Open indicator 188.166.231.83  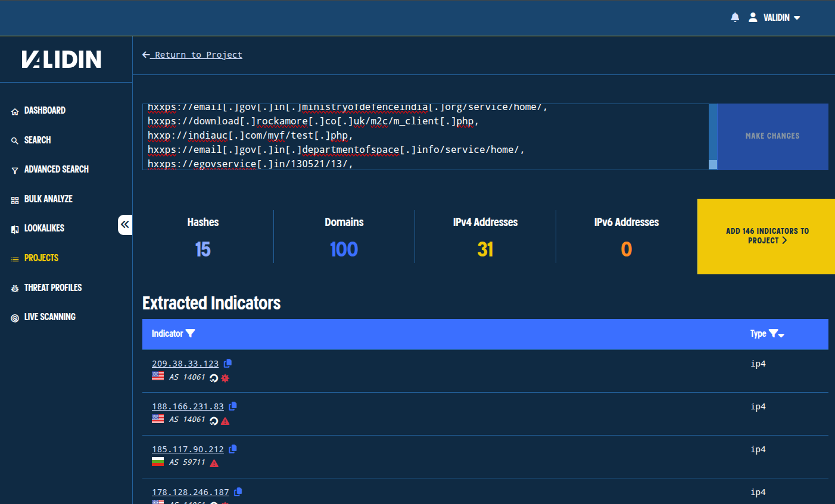click(188, 406)
